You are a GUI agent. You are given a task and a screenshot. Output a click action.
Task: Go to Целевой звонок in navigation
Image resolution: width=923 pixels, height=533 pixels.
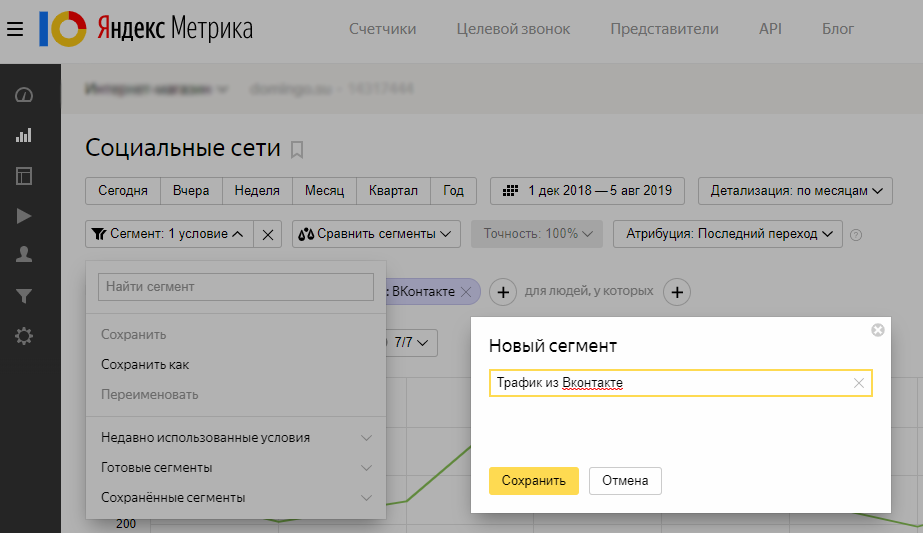point(513,29)
